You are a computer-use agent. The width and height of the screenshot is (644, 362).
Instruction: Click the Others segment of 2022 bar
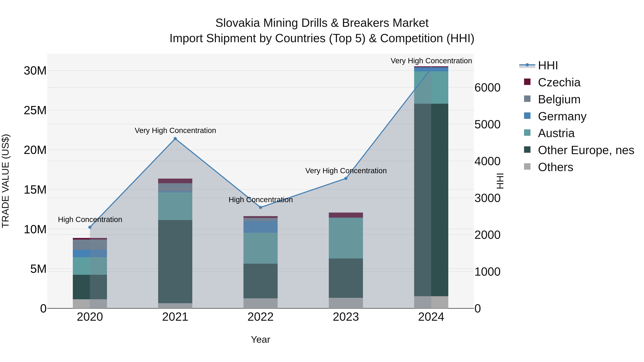point(260,303)
